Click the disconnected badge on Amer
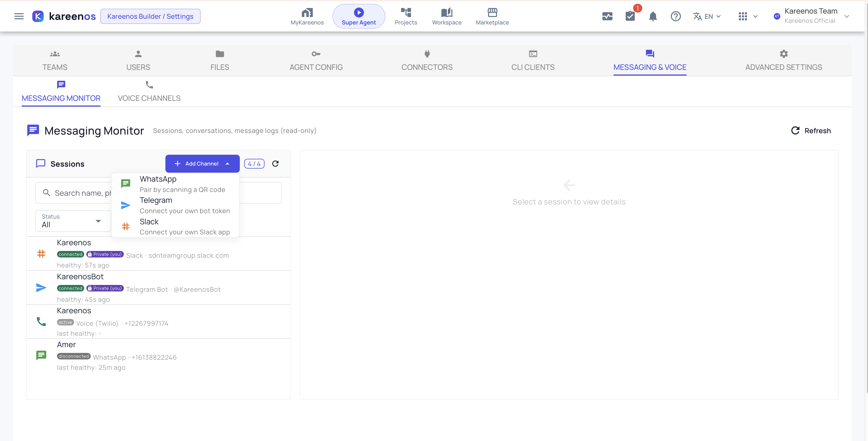The height and width of the screenshot is (441, 868). coord(73,356)
